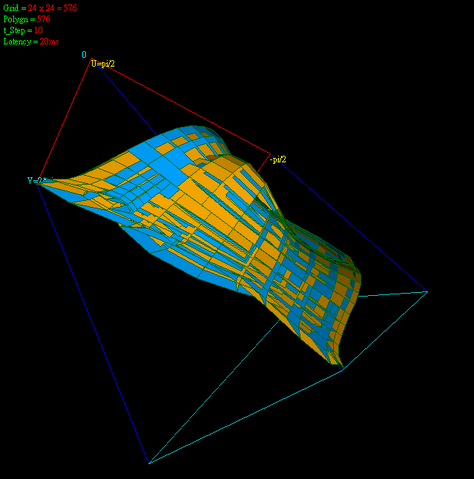Click the cyan 0 axis label
Viewport: 474px width, 479px height.
pos(84,55)
